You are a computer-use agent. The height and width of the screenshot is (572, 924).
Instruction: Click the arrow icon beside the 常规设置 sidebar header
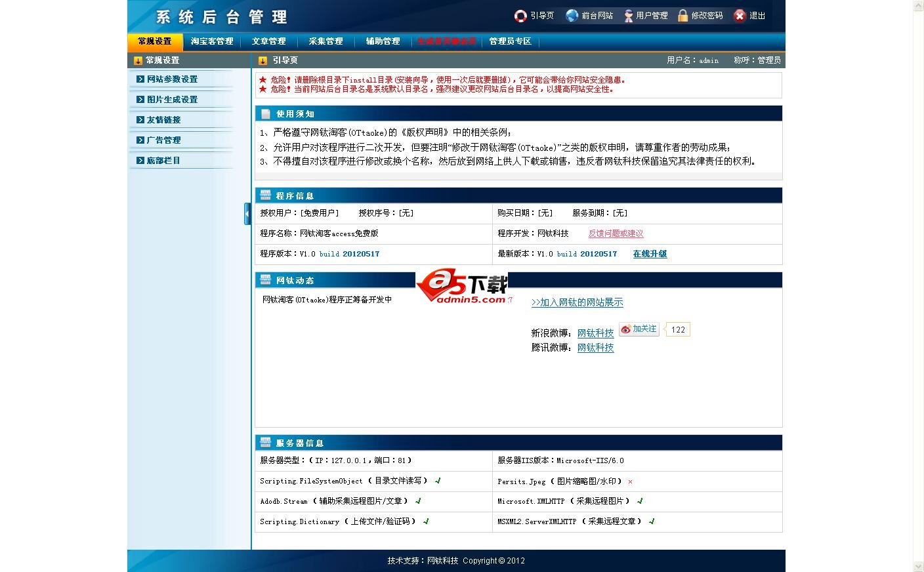click(x=138, y=60)
